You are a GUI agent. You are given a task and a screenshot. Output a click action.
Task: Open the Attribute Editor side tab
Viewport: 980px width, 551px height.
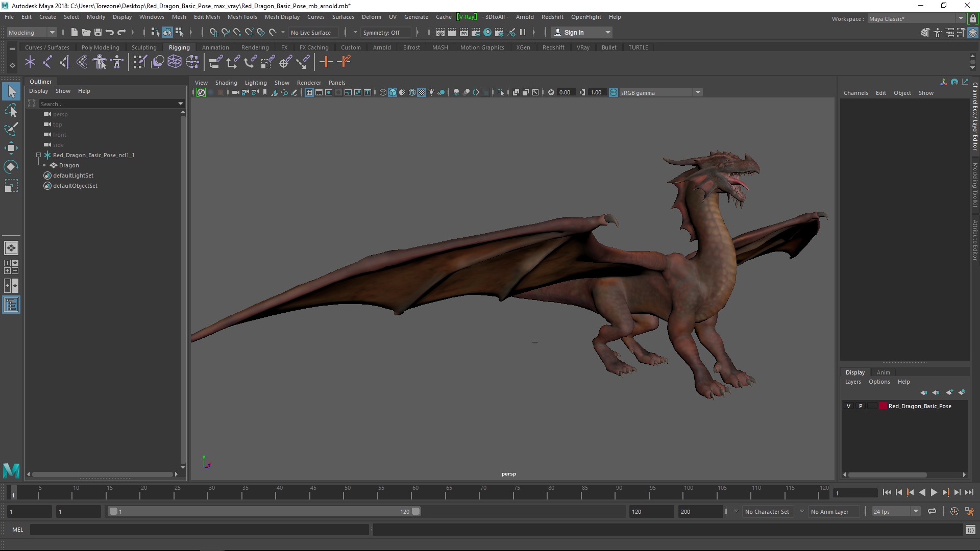(x=974, y=240)
